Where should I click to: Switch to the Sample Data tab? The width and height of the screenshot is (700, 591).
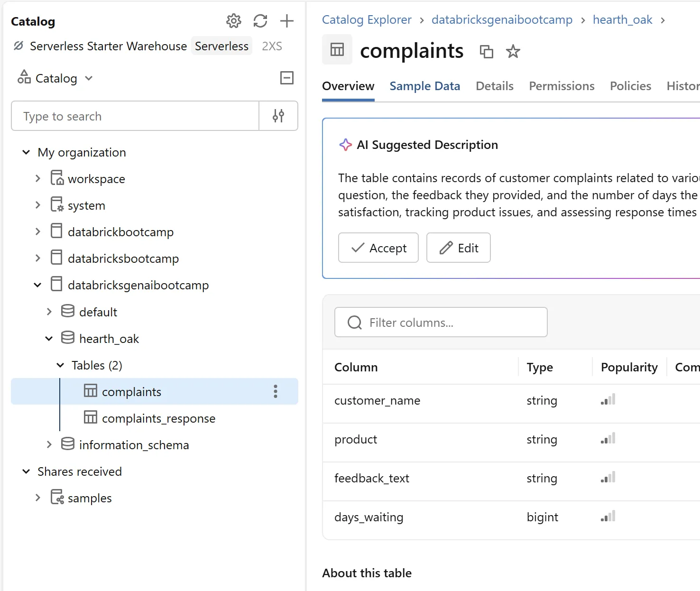(x=425, y=86)
